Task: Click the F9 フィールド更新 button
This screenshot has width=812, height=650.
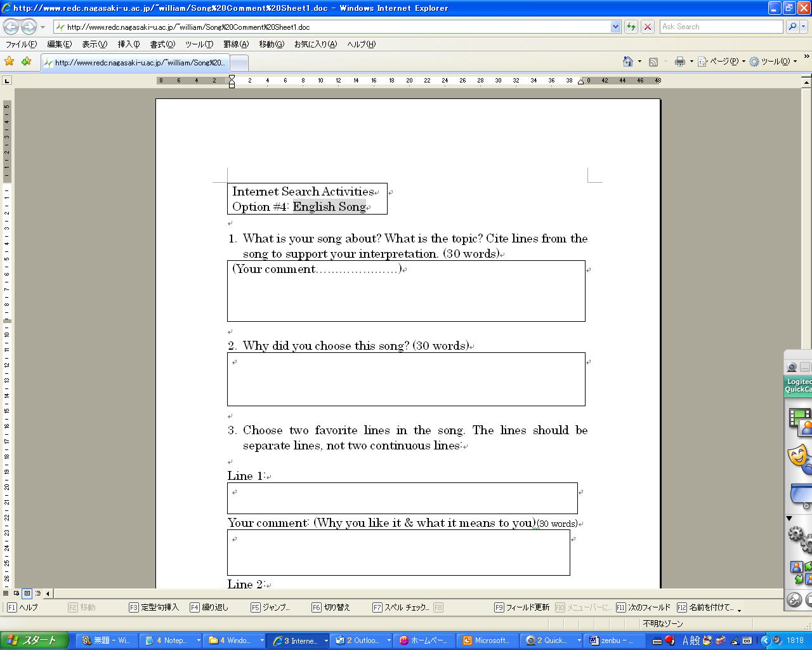Action: point(521,607)
